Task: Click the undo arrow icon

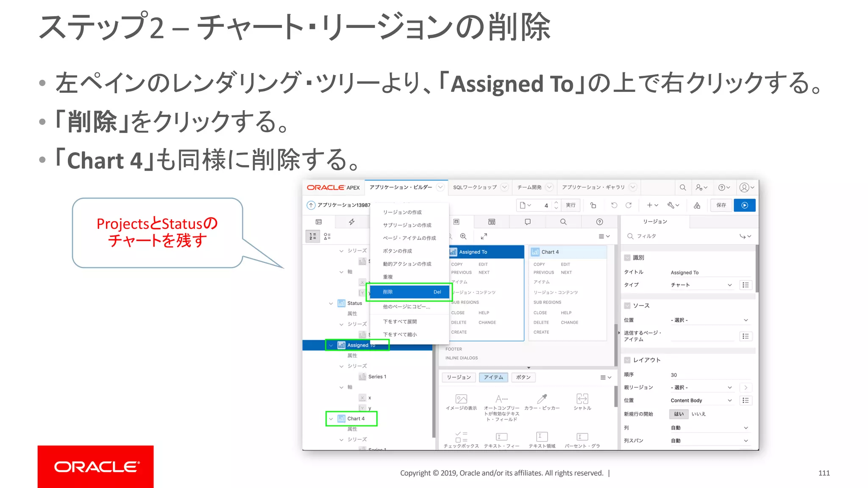Action: point(614,205)
